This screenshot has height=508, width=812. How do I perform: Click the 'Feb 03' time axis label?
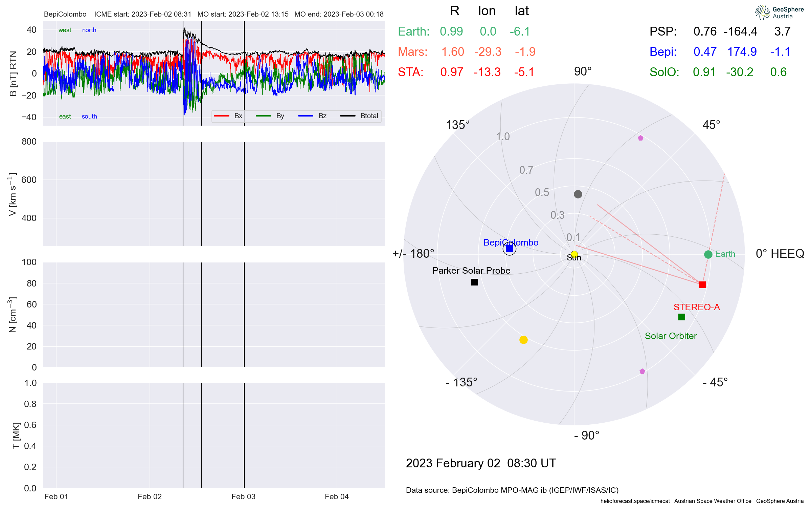(243, 496)
